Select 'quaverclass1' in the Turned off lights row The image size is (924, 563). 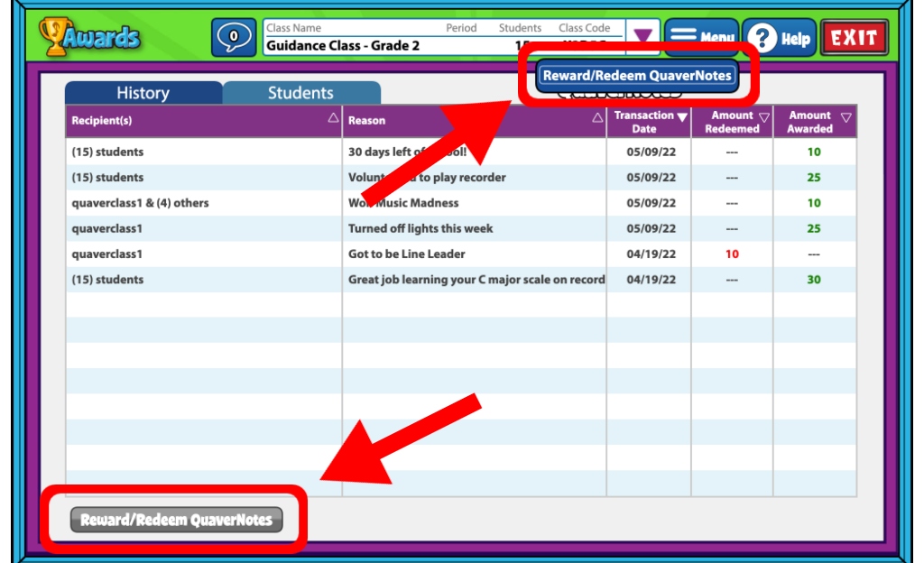point(106,228)
